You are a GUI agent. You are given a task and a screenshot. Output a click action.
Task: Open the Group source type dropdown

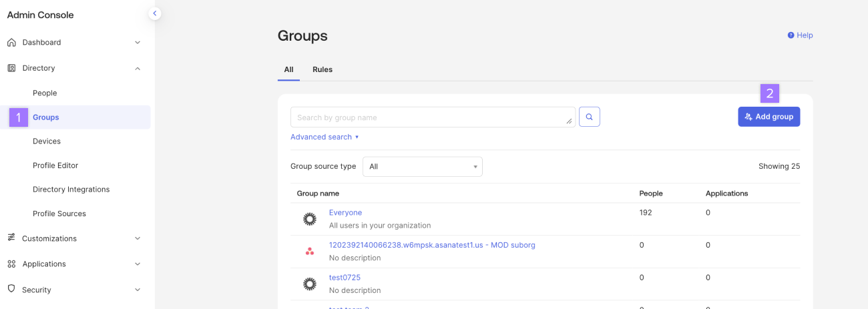[x=422, y=167]
